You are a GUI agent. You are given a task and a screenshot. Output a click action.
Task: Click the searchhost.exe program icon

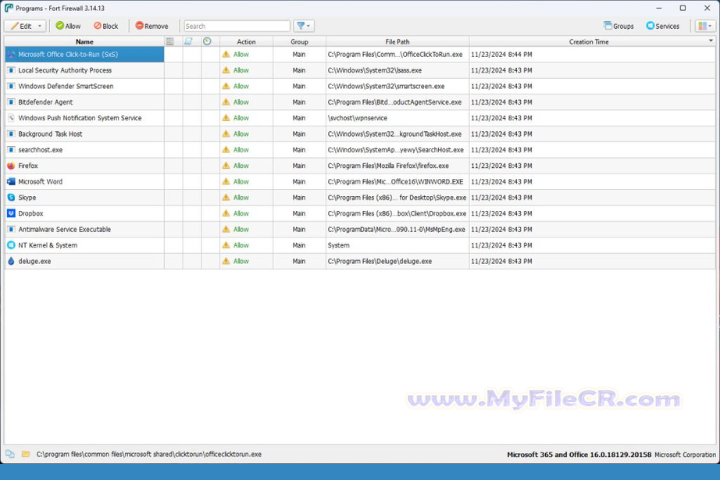click(x=11, y=150)
